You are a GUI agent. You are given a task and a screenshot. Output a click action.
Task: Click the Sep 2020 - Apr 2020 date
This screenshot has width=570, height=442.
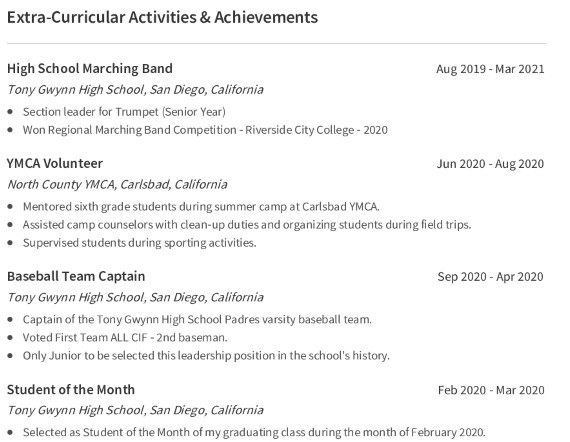tap(490, 277)
